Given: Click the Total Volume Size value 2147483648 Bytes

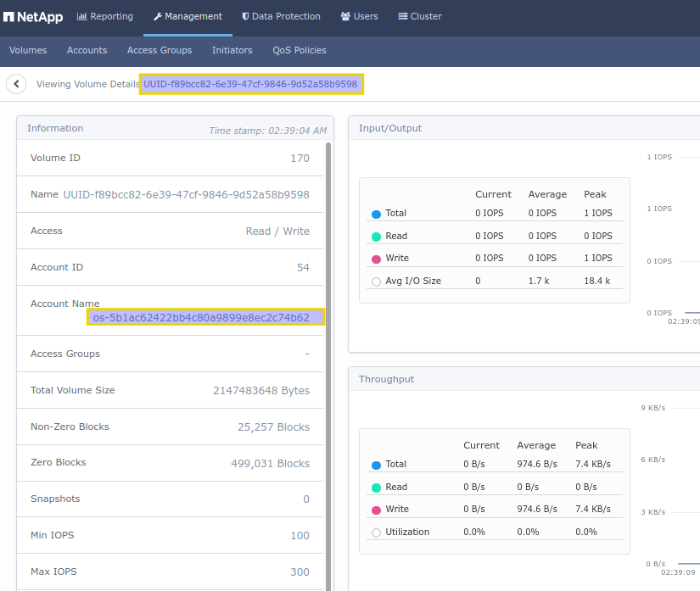Looking at the screenshot, I should pyautogui.click(x=261, y=390).
